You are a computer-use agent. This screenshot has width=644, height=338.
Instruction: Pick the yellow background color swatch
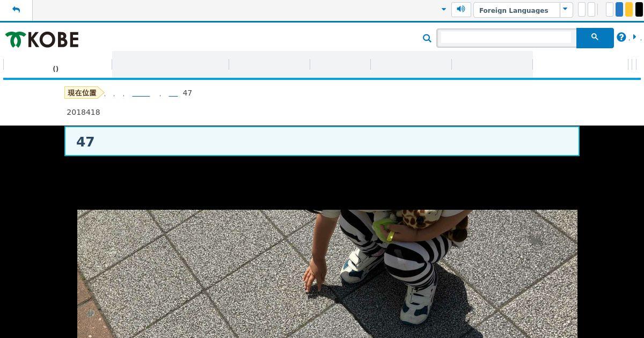[629, 10]
